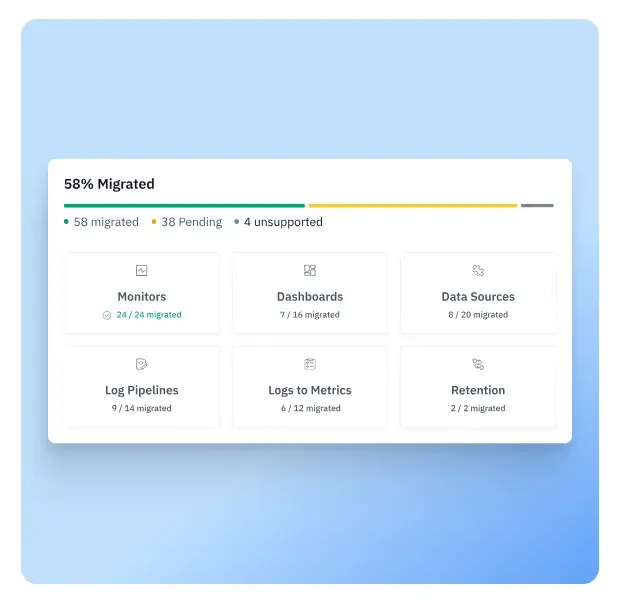Click the Log Pipelines icon
623x599 pixels.
(x=142, y=364)
